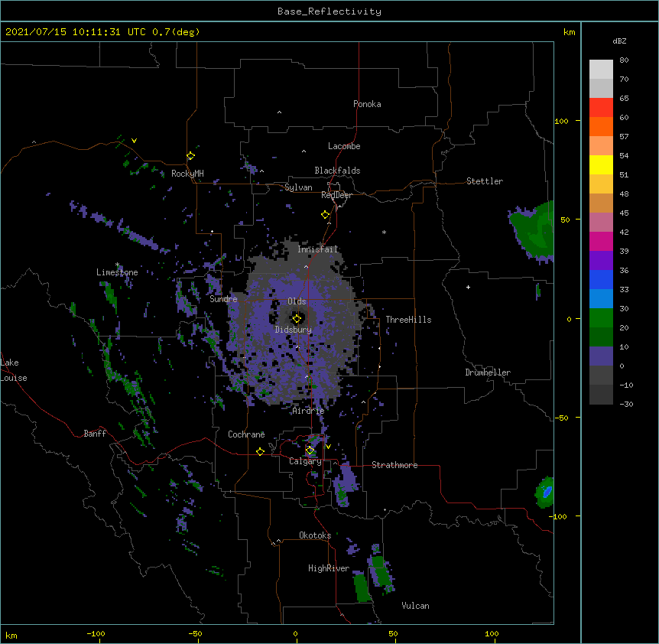Select the blue 33-36 dBZ legend swatch
Image resolution: width=659 pixels, height=644 pixels.
pyautogui.click(x=601, y=279)
